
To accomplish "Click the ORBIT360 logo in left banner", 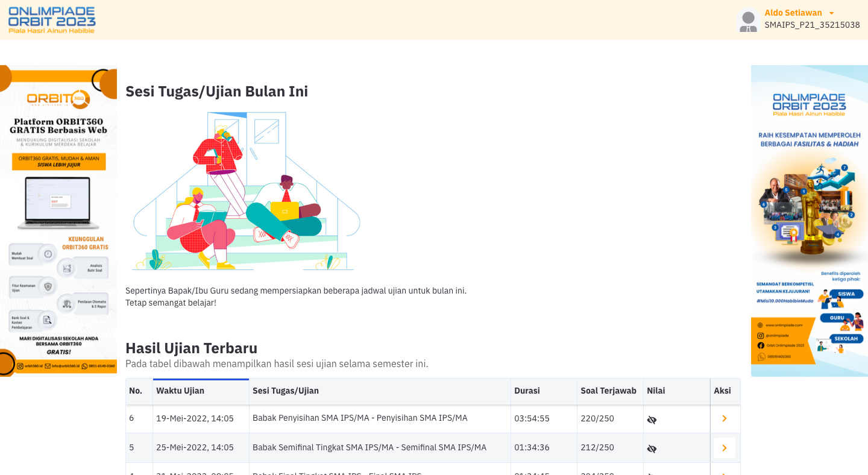I will (x=58, y=98).
